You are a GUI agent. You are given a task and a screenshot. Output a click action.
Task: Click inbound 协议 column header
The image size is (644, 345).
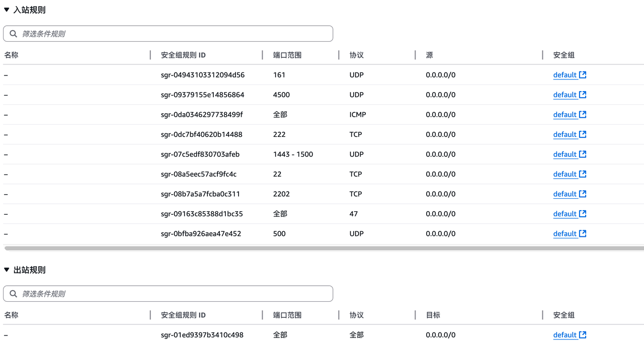(x=357, y=55)
